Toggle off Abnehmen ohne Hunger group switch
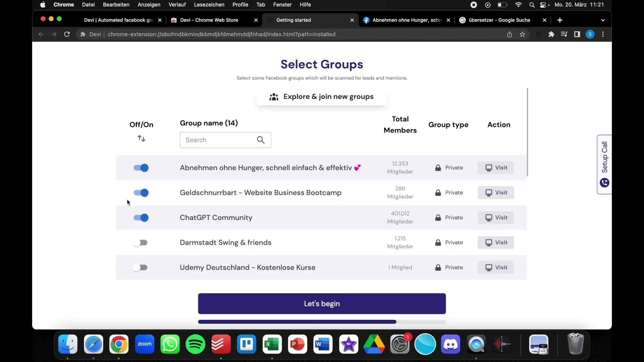This screenshot has width=644, height=362. click(141, 168)
